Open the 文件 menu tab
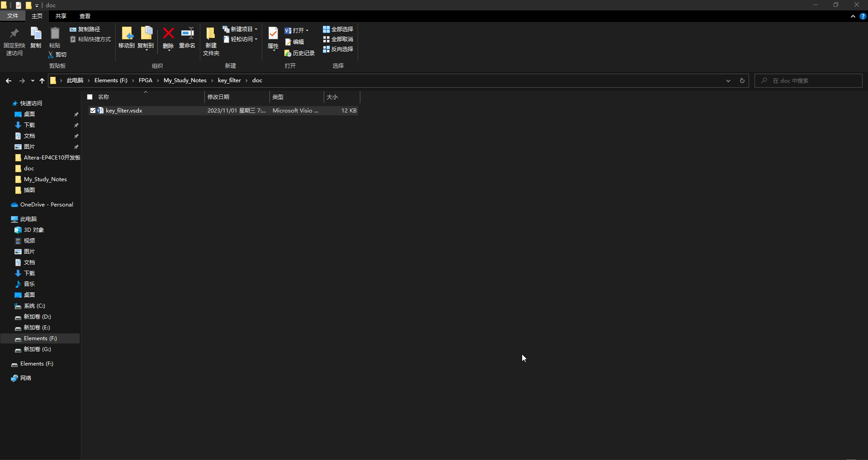The width and height of the screenshot is (868, 460). [13, 16]
